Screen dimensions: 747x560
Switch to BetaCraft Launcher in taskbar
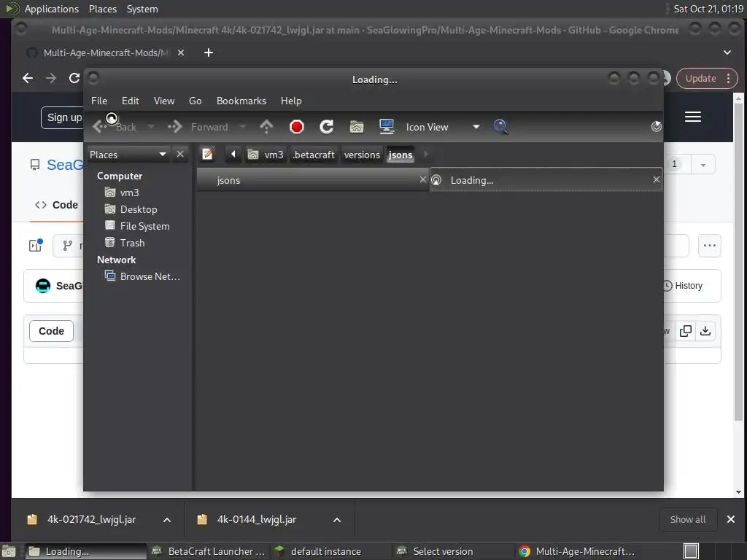coord(208,551)
